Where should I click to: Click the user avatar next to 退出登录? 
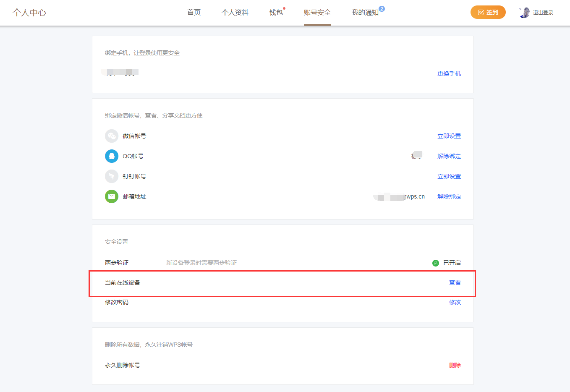[x=524, y=13]
